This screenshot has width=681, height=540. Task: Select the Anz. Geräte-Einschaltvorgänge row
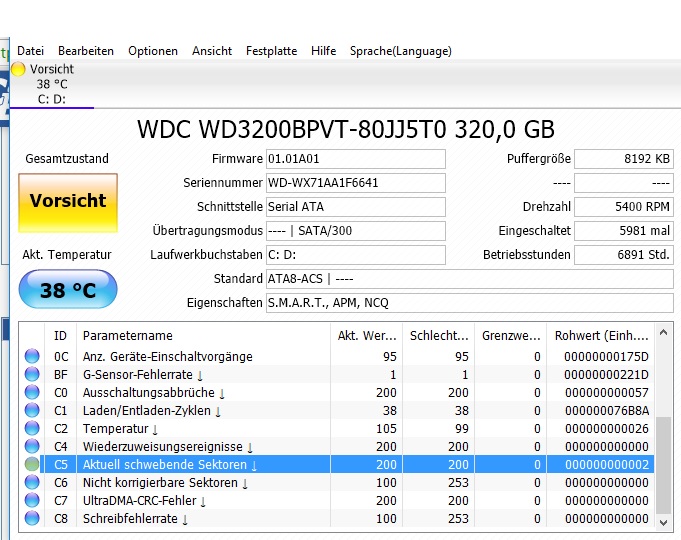337,357
